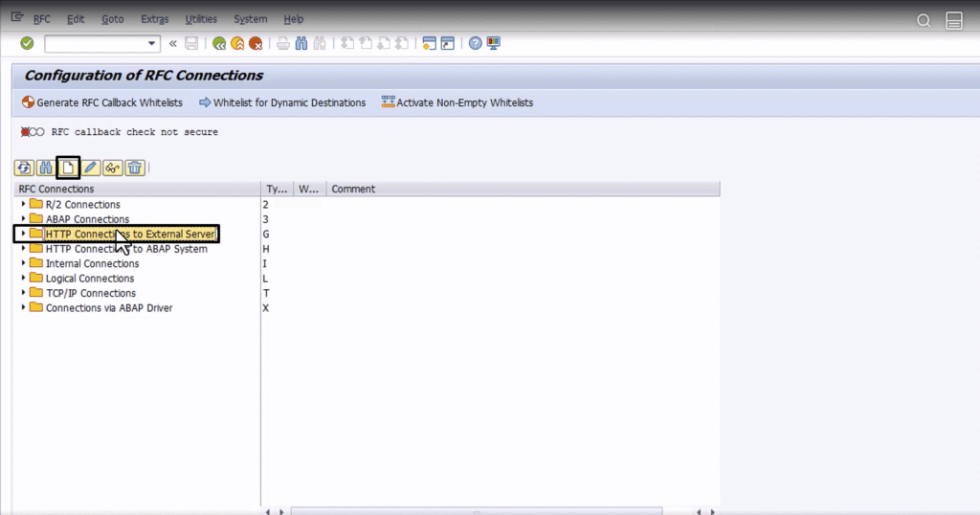Click the Print icon in the standard toolbar

pyautogui.click(x=283, y=43)
